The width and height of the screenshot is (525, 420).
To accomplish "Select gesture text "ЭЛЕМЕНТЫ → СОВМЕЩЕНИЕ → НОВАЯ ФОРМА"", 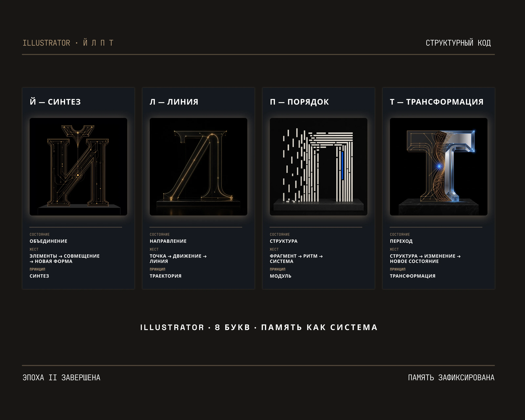I will tap(64, 259).
